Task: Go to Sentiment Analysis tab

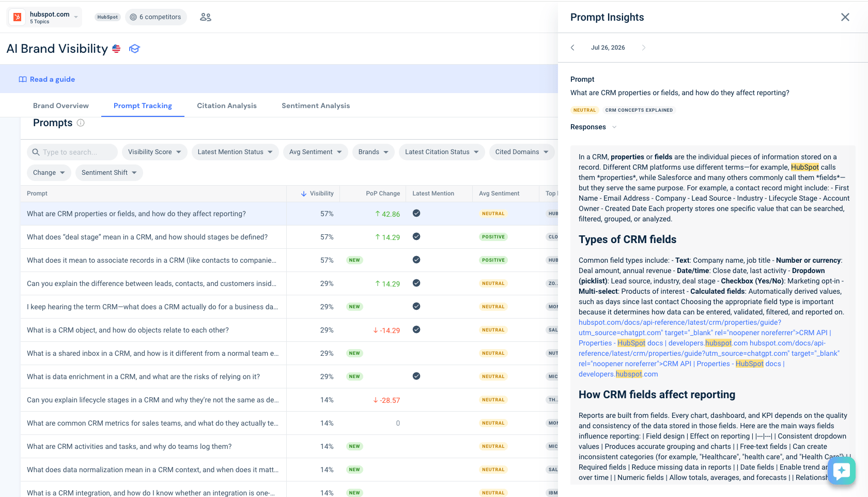Action: click(316, 106)
